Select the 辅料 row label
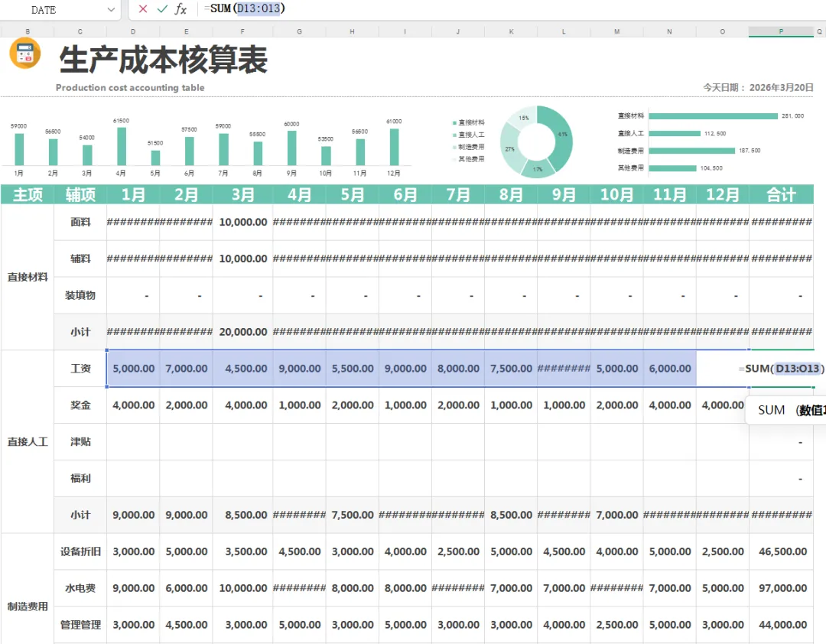 click(x=80, y=259)
